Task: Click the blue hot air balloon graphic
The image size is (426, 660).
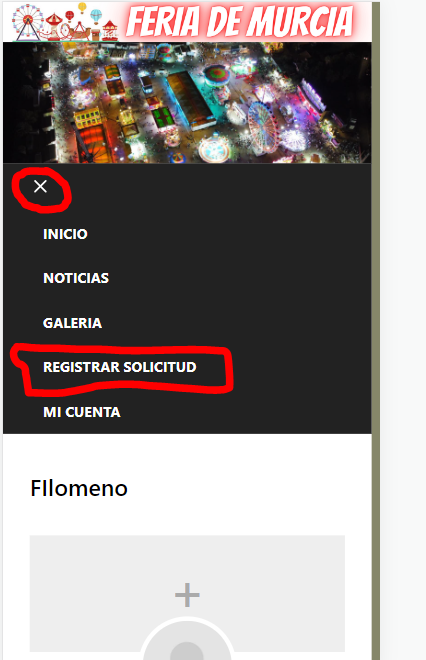Action: click(96, 17)
